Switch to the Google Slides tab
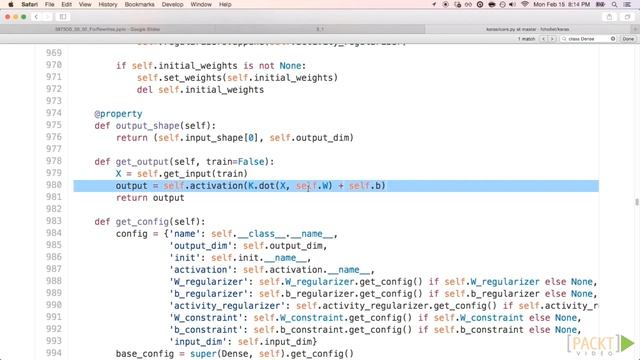The image size is (640, 360). coord(108,29)
